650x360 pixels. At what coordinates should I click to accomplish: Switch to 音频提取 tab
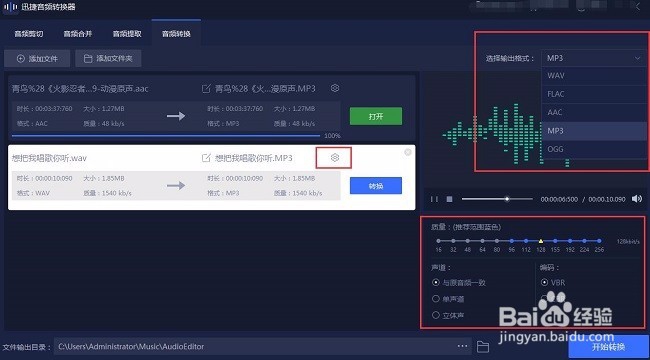point(127,34)
